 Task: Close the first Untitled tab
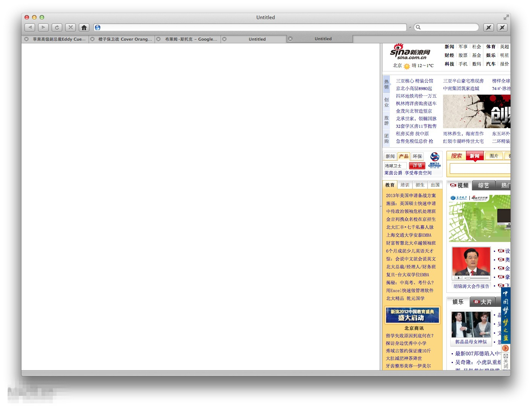(224, 39)
